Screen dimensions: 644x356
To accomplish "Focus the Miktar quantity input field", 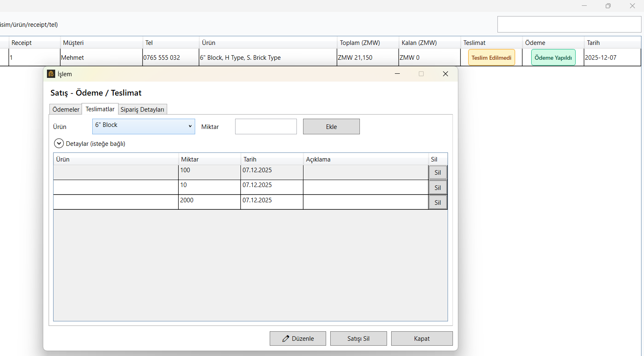I will pos(266,126).
